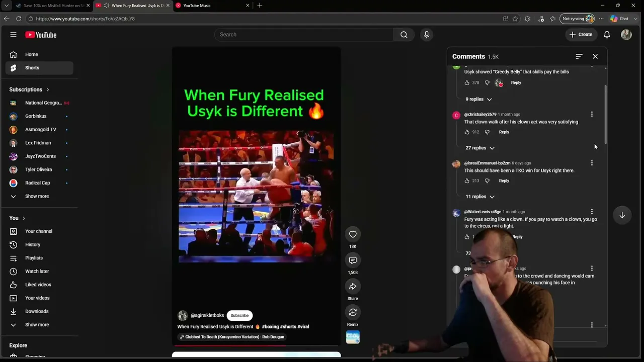The image size is (644, 362).
Task: Open the YouTube guide hamburger menu
Action: click(14, 35)
